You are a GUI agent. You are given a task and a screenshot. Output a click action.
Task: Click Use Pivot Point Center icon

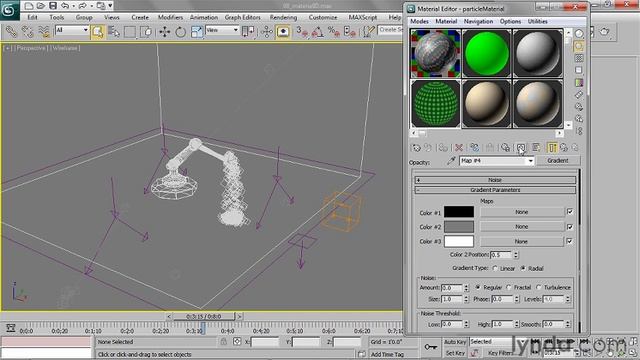pos(248,32)
